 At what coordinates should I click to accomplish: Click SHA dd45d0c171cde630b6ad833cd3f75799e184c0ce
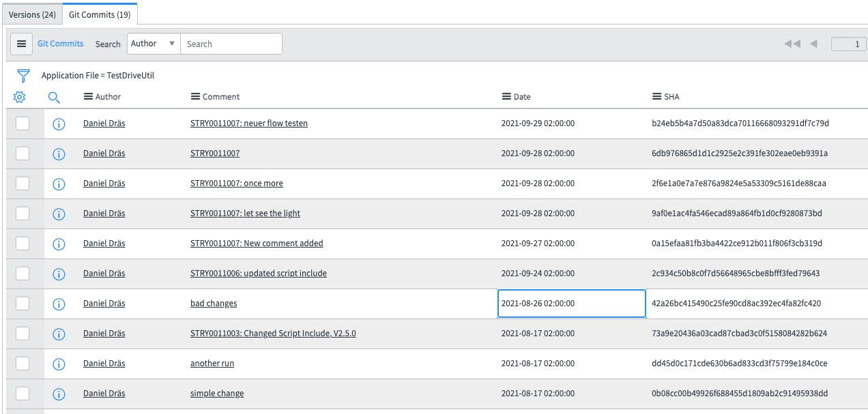click(740, 364)
